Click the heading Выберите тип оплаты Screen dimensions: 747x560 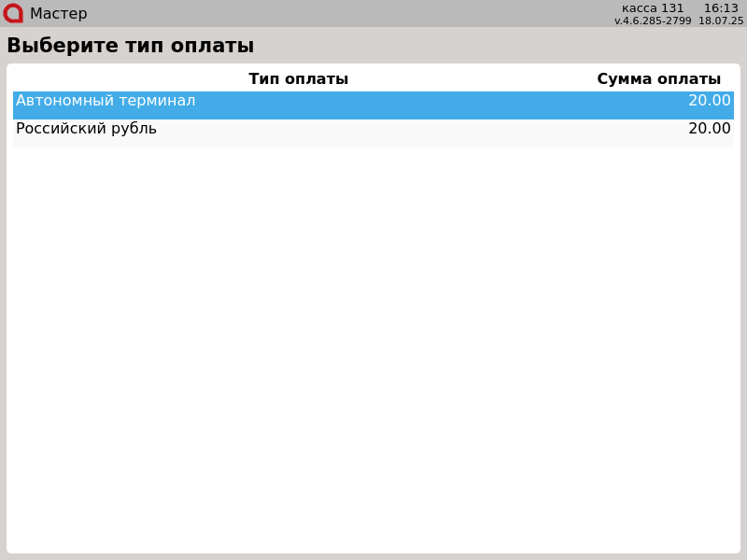(130, 46)
